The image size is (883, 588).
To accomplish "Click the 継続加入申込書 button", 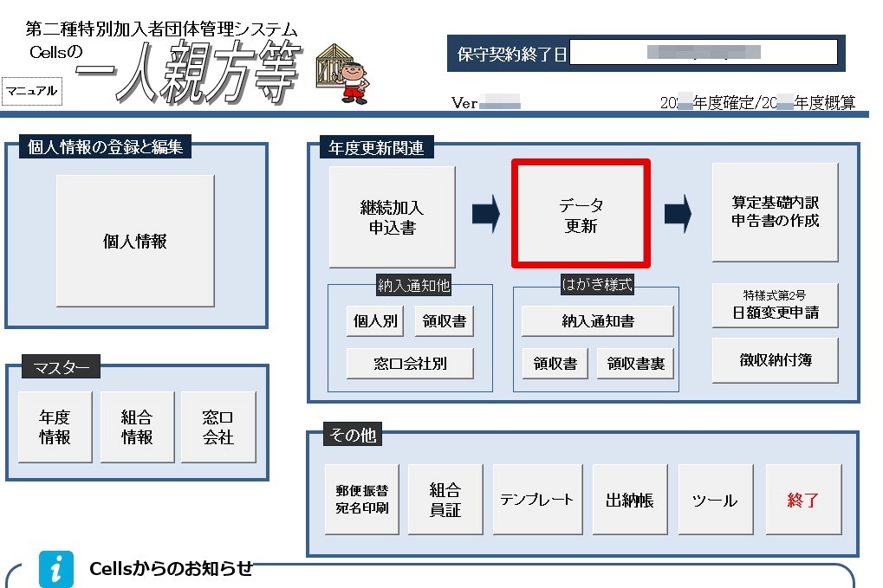I will 391,216.
